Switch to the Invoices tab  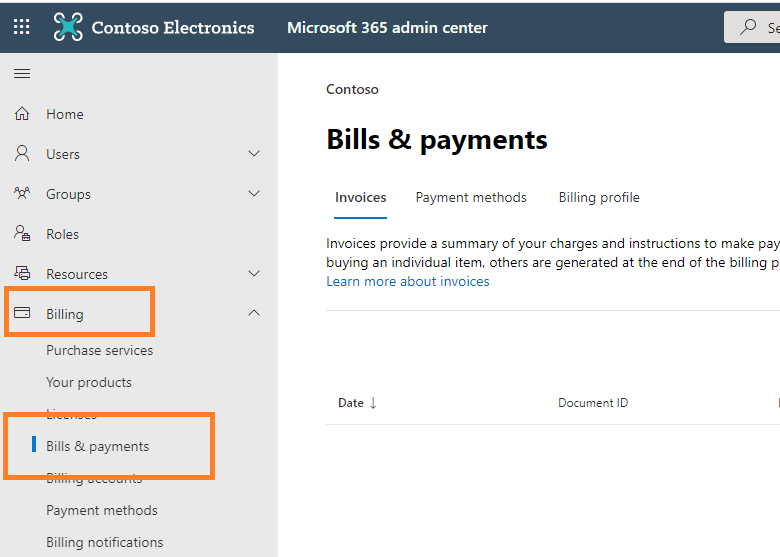361,198
